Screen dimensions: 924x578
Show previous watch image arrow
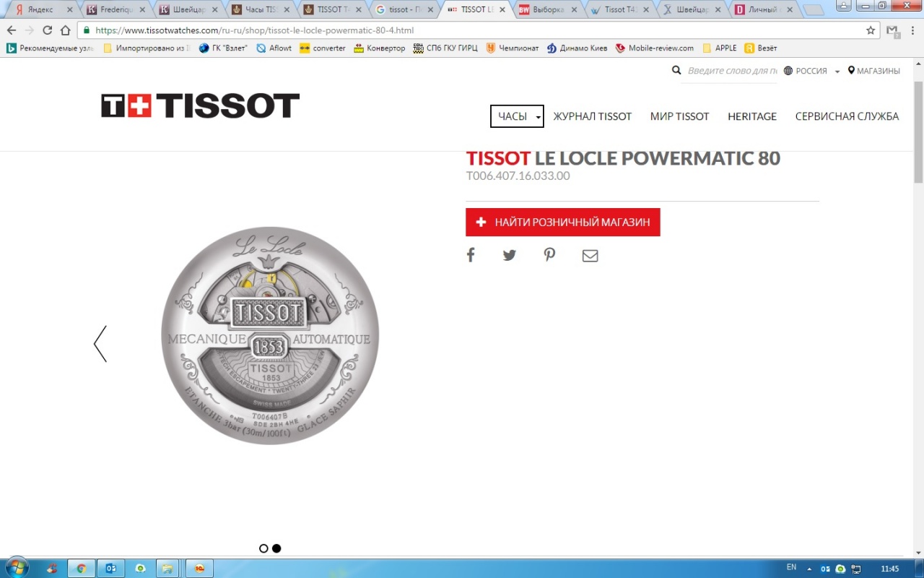pos(100,344)
